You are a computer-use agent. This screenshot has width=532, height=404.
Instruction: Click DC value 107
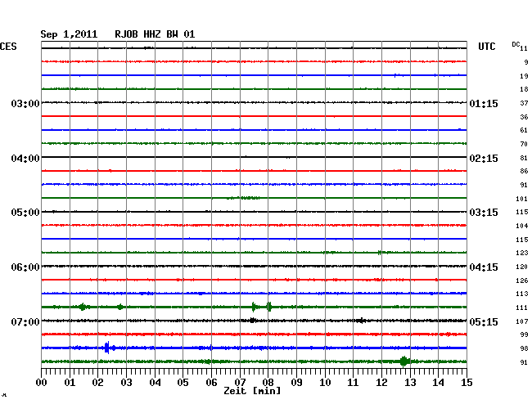click(x=522, y=321)
